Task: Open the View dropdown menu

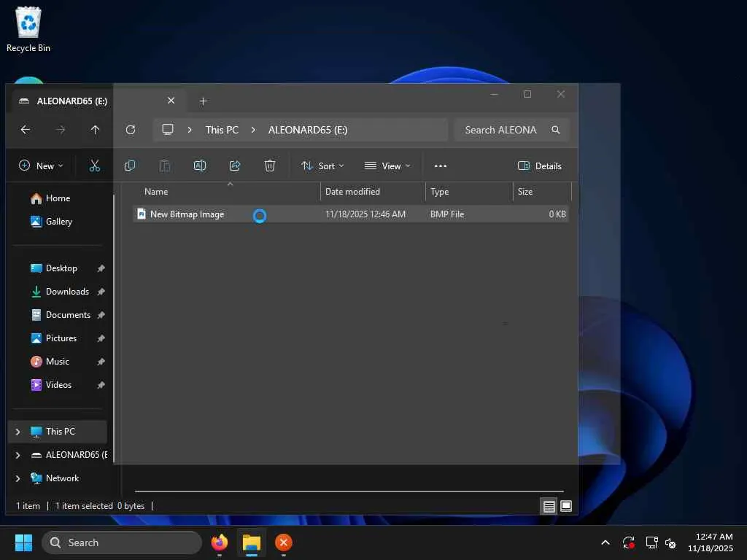Action: pyautogui.click(x=387, y=166)
